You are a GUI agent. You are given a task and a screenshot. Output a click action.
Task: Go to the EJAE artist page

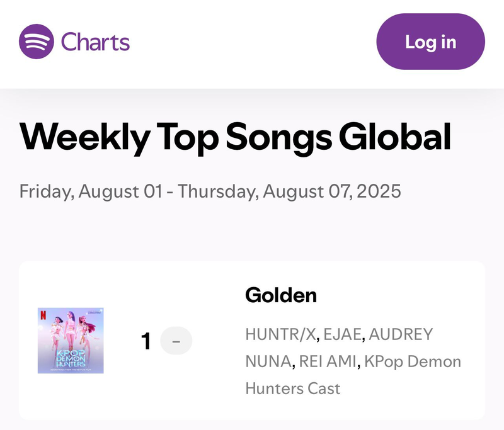click(342, 334)
